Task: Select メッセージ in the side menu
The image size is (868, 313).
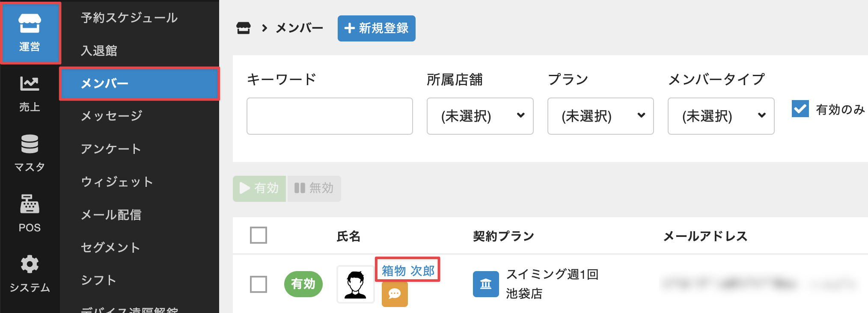Action: click(111, 115)
